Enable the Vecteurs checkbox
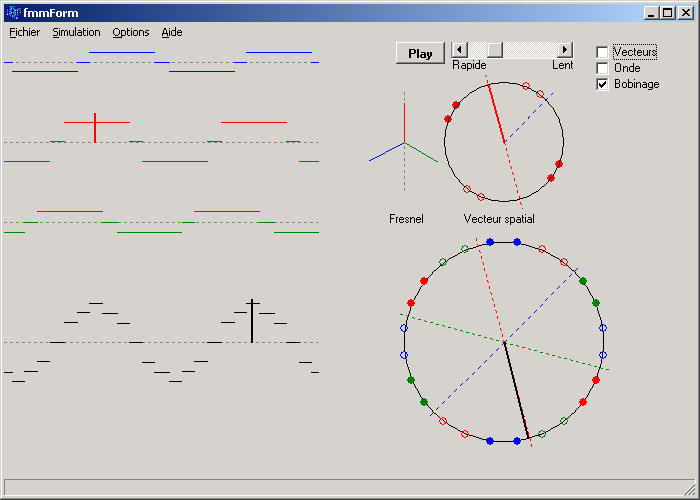The width and height of the screenshot is (700, 500). pyautogui.click(x=602, y=52)
